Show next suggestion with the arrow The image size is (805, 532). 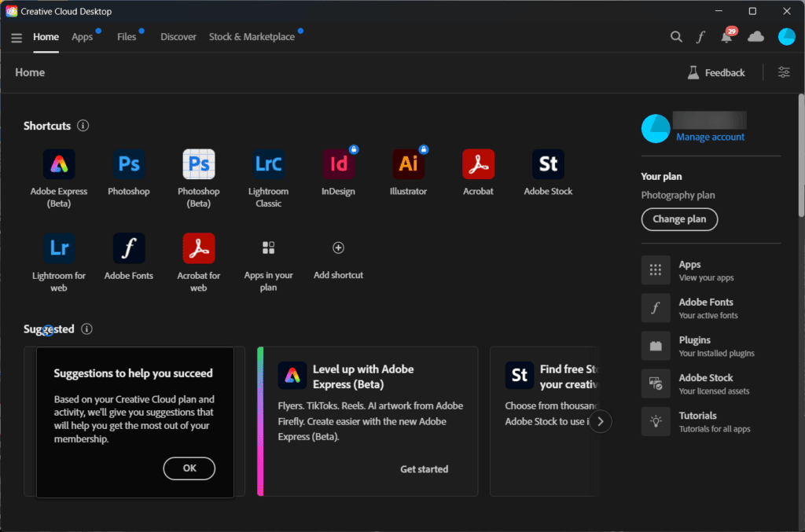(601, 421)
